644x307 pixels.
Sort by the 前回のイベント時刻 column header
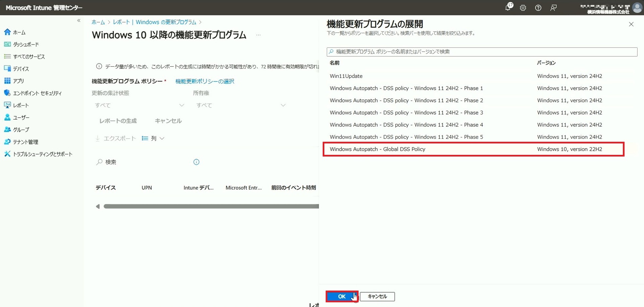293,188
